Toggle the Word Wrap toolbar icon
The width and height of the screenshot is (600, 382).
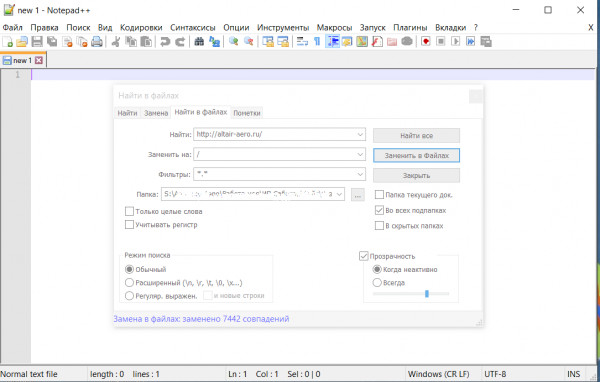click(x=302, y=41)
